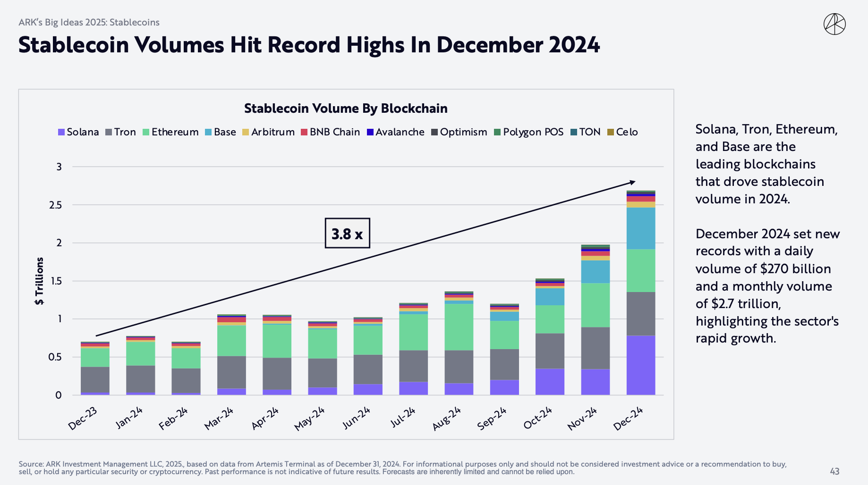Click the Ethereum segment of the Mar-24 bar
This screenshot has width=868, height=485.
231,341
